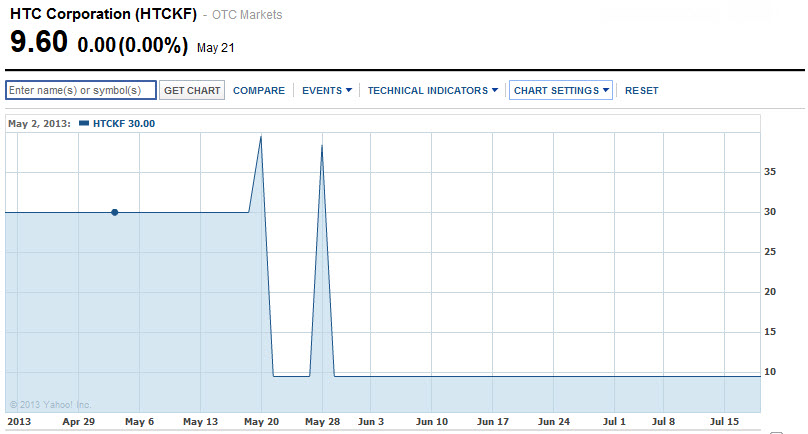Image resolution: width=808 pixels, height=434 pixels.
Task: Click the Apr 29 x-axis label
Action: (78, 422)
